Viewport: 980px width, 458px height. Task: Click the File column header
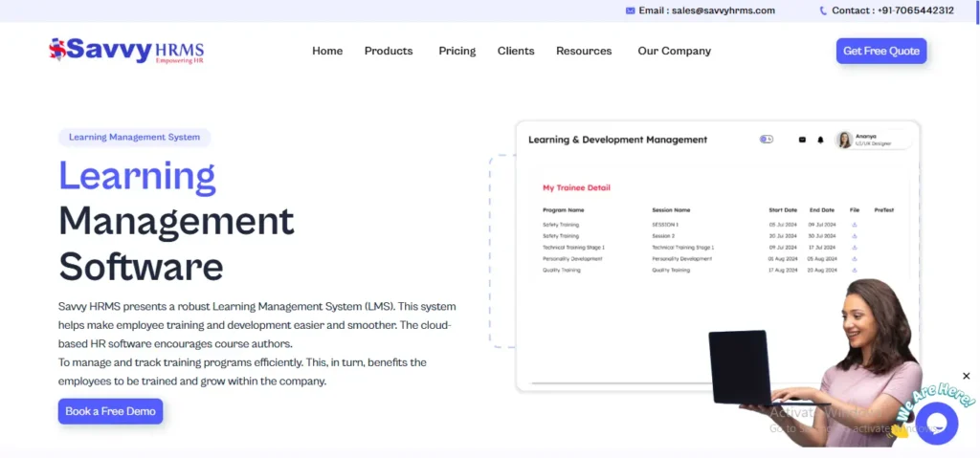855,210
